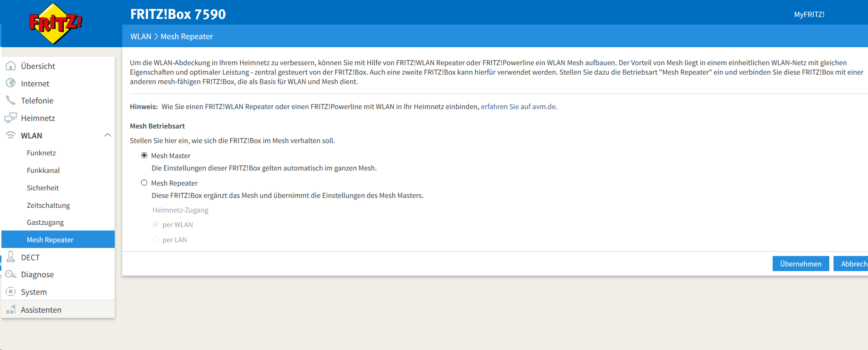Click the Telefonie phone handset icon
868x350 pixels.
point(10,100)
